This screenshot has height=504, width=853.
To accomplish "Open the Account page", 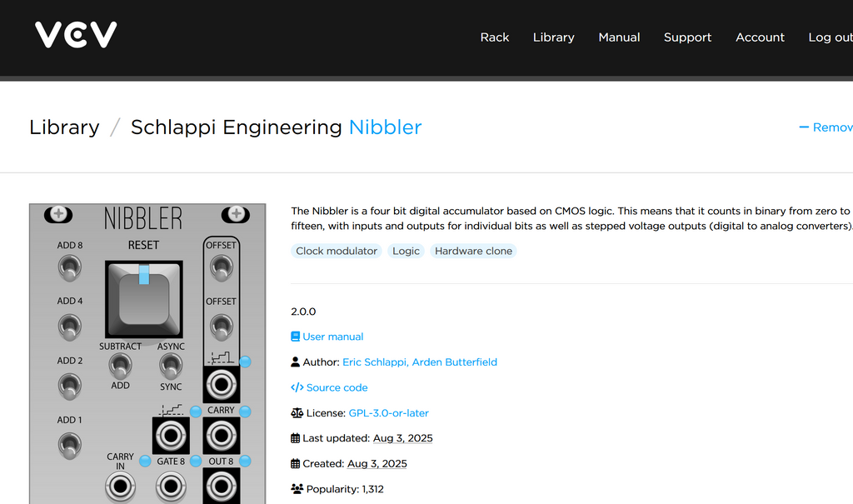I will [x=760, y=37].
